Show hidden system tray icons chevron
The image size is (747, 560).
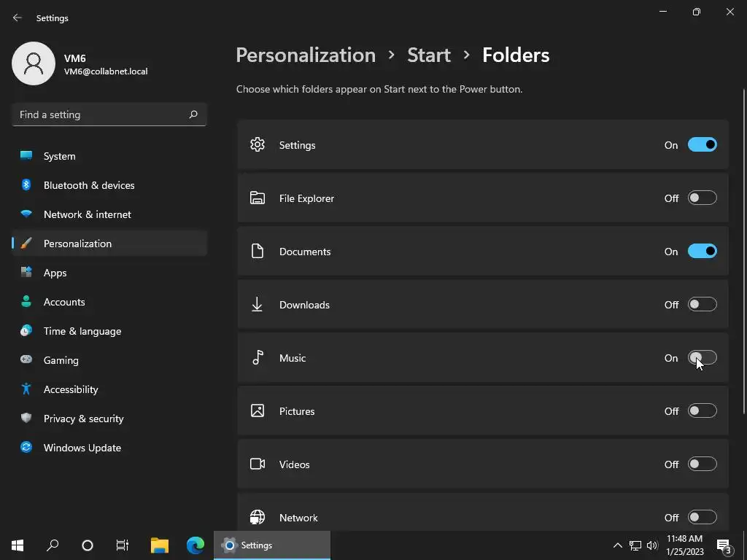point(617,545)
